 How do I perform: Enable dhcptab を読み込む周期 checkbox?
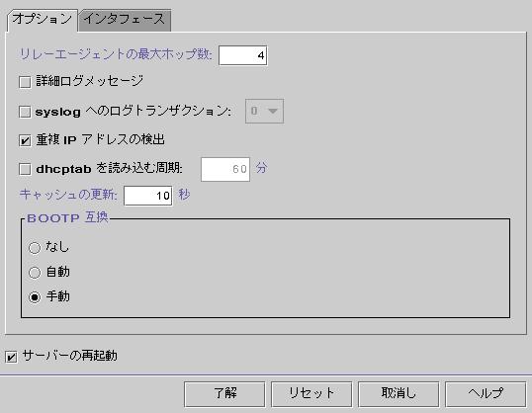click(25, 169)
